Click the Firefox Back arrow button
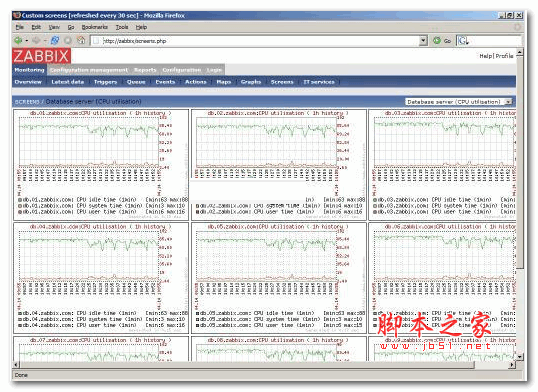 pyautogui.click(x=18, y=41)
